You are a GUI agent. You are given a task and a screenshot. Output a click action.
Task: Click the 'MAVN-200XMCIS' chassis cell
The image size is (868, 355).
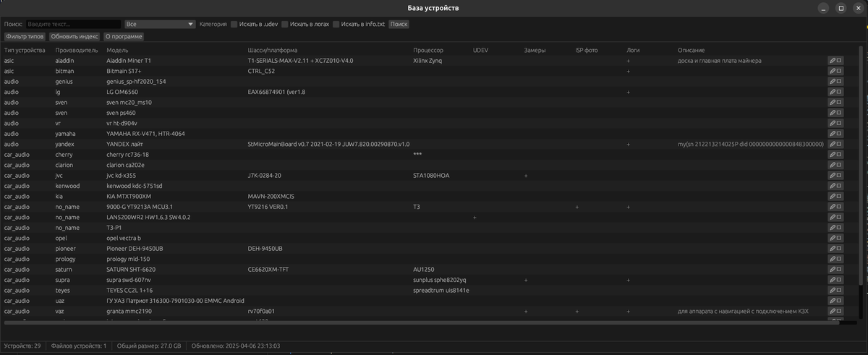coord(271,196)
